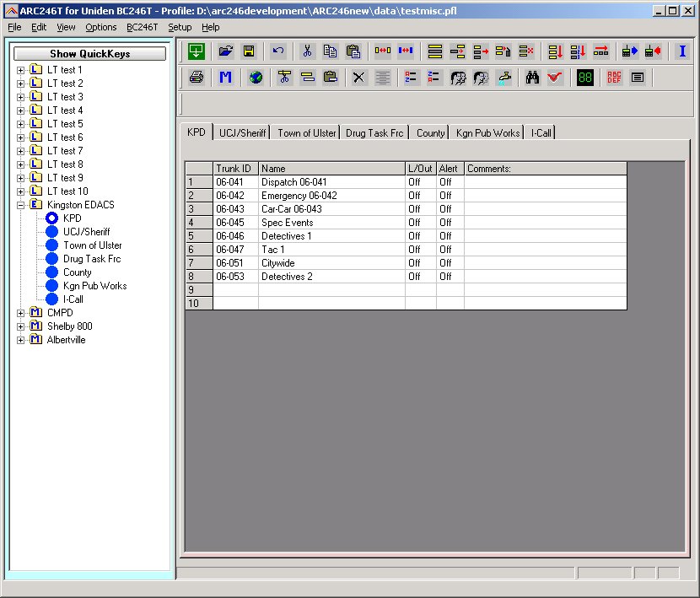The image size is (700, 598).
Task: Click the blue column-width arrows icon
Action: tap(406, 51)
